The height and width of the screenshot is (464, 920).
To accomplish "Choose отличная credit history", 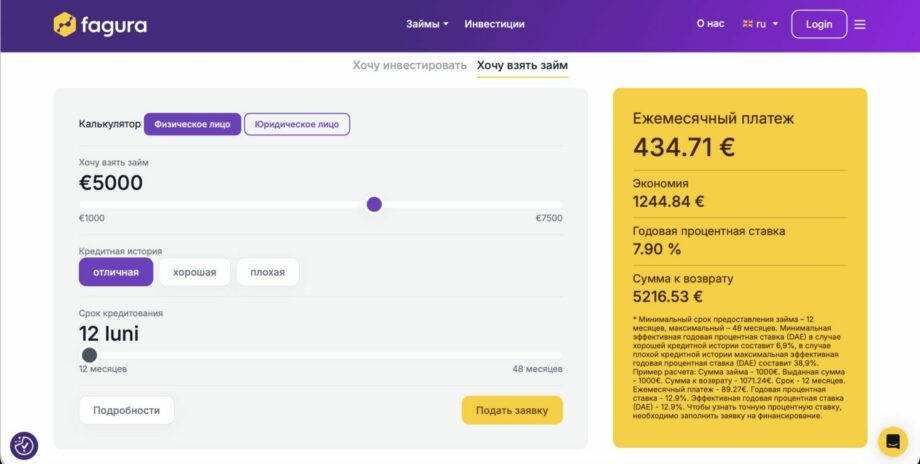I will 116,272.
